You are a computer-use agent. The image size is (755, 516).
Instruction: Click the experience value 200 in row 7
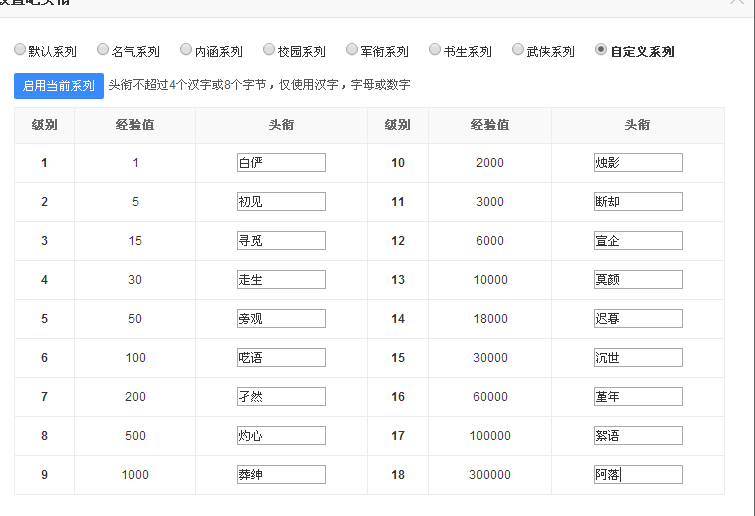click(x=135, y=397)
